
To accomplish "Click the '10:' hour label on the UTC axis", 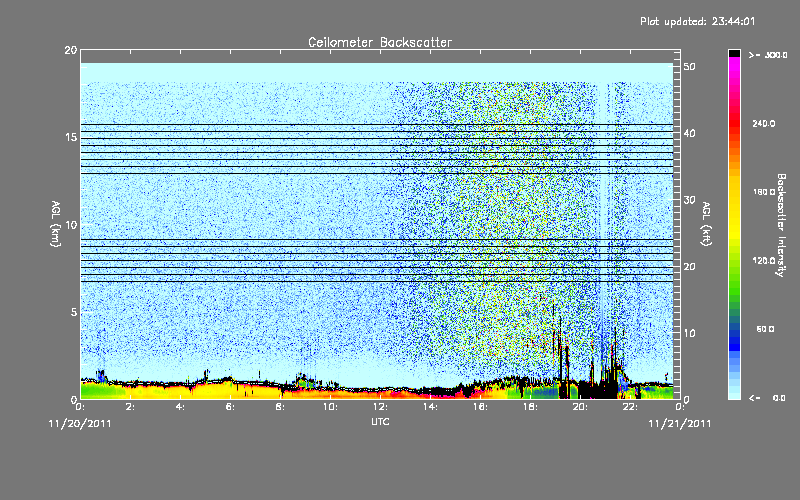I will click(x=330, y=407).
